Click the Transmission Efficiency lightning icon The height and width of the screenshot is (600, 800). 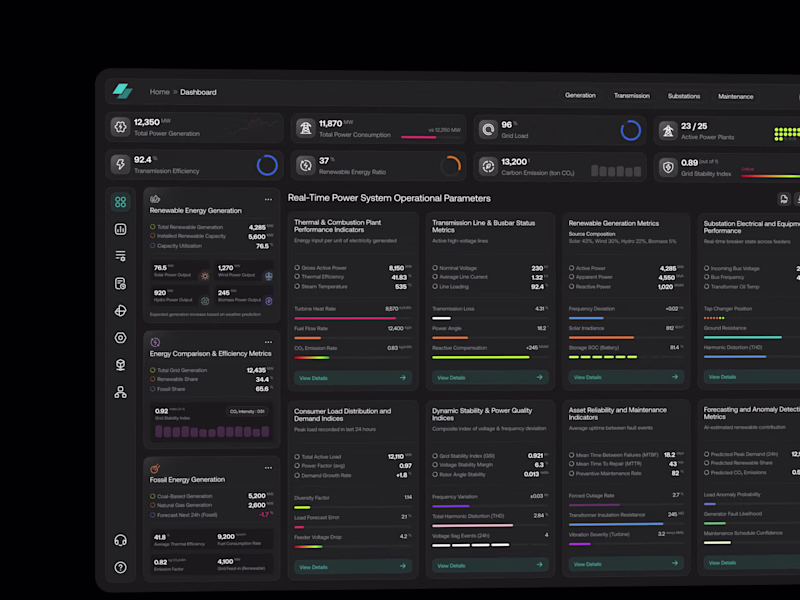click(120, 164)
